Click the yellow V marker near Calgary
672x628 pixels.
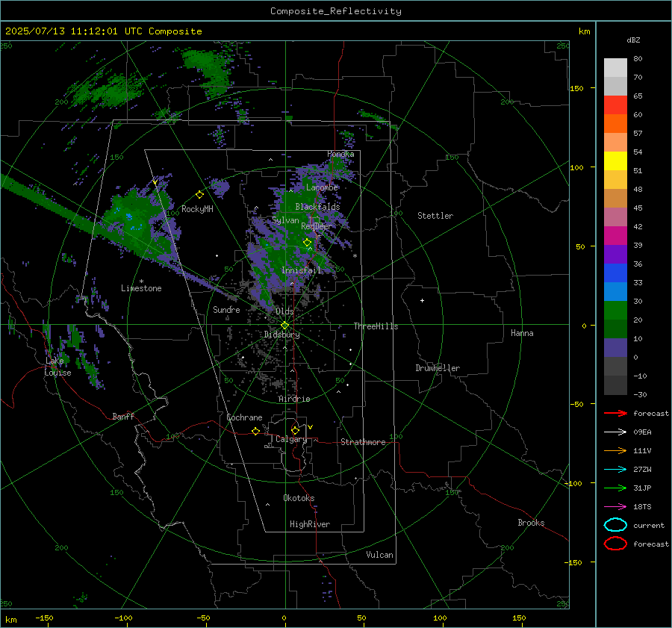(x=311, y=427)
